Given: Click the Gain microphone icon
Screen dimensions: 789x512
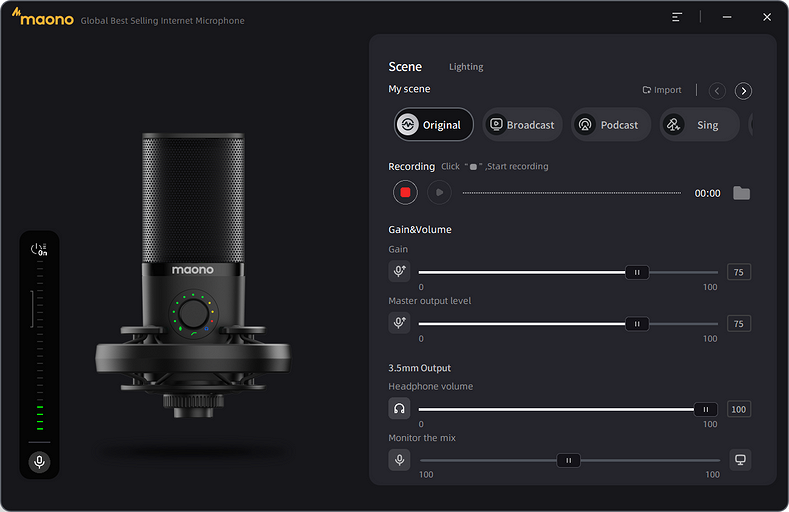Looking at the screenshot, I should pyautogui.click(x=399, y=271).
